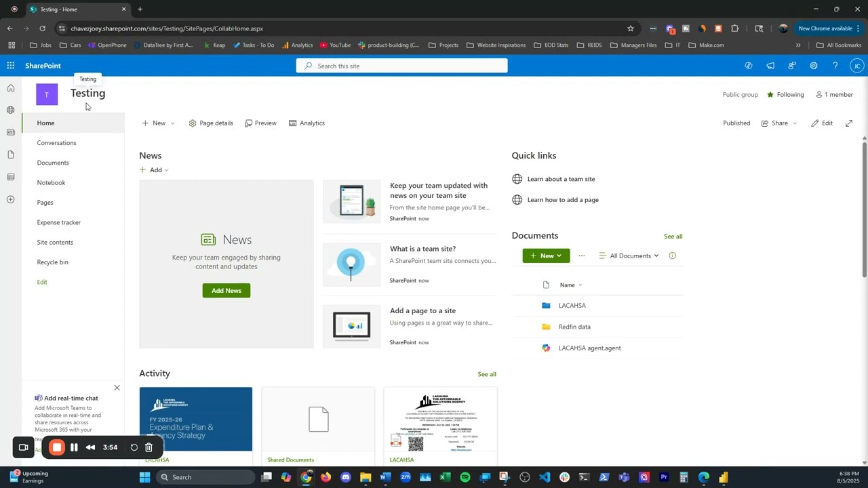Close the Add real-time chat prompt

(117, 388)
